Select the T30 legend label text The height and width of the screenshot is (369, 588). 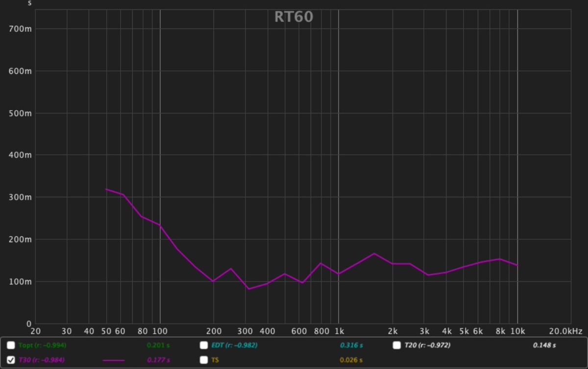[41, 360]
